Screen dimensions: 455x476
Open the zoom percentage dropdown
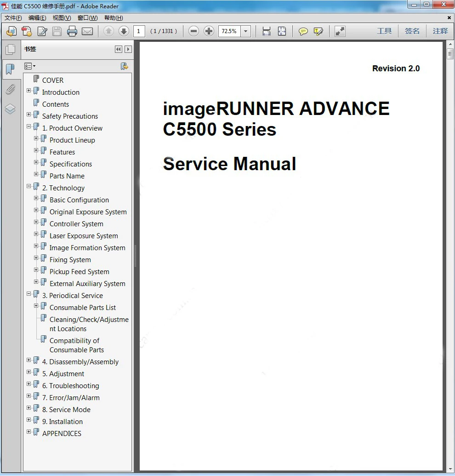tap(246, 31)
